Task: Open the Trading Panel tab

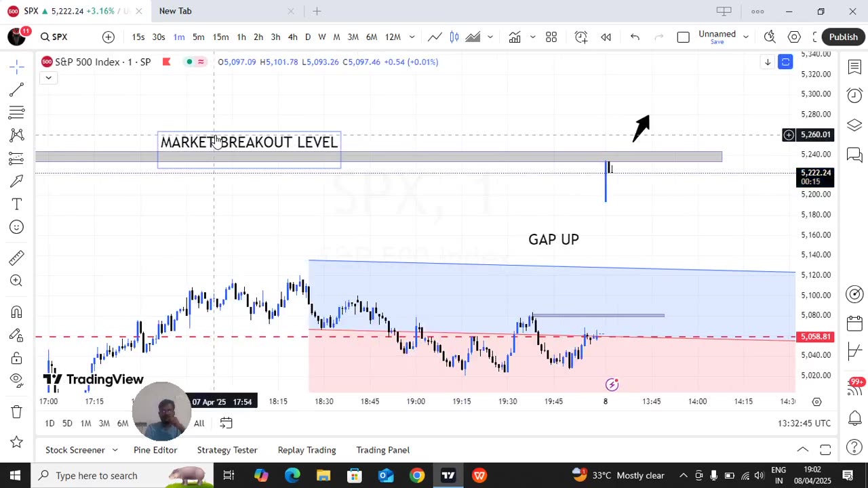Action: 382,450
